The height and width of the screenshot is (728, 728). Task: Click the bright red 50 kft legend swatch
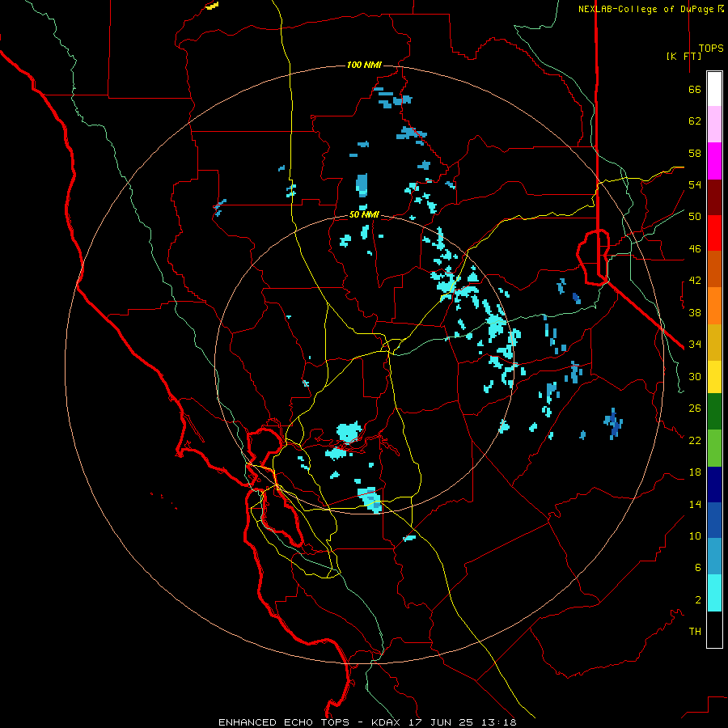(714, 233)
